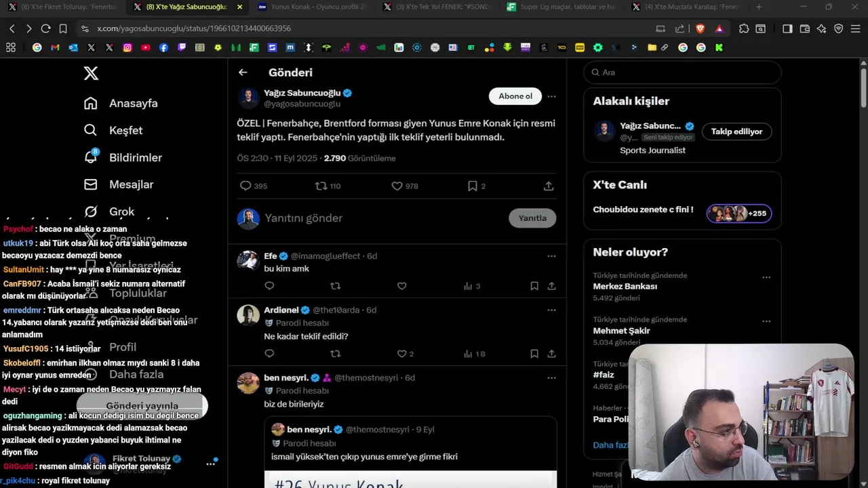Click browser back arrow
This screenshot has width=868, height=488.
[12, 28]
